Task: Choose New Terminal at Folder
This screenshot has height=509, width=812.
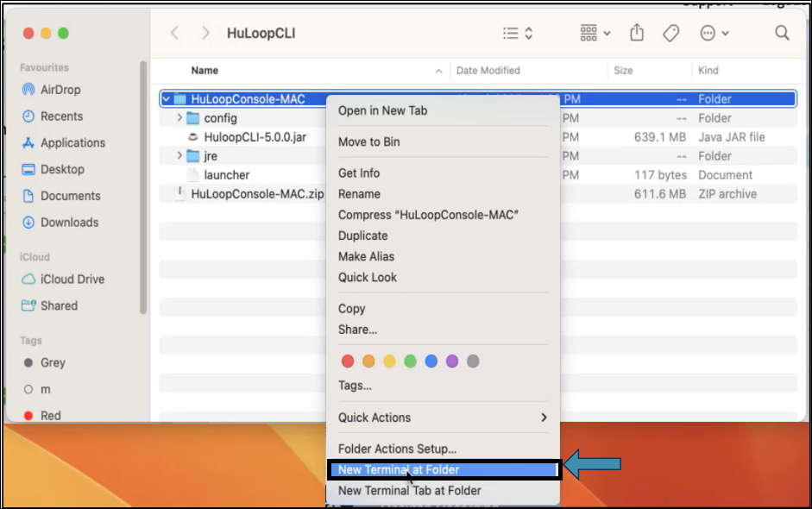Action: click(399, 470)
